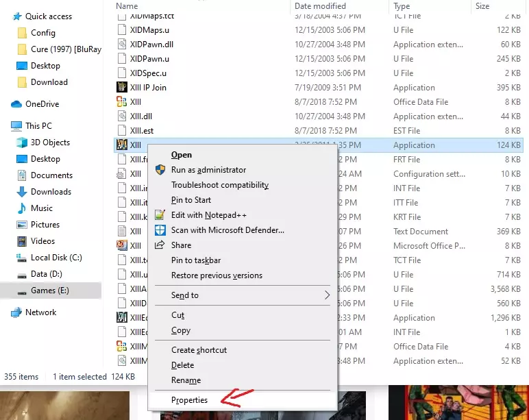Click the Notepad++ icon in menu

coord(160,215)
